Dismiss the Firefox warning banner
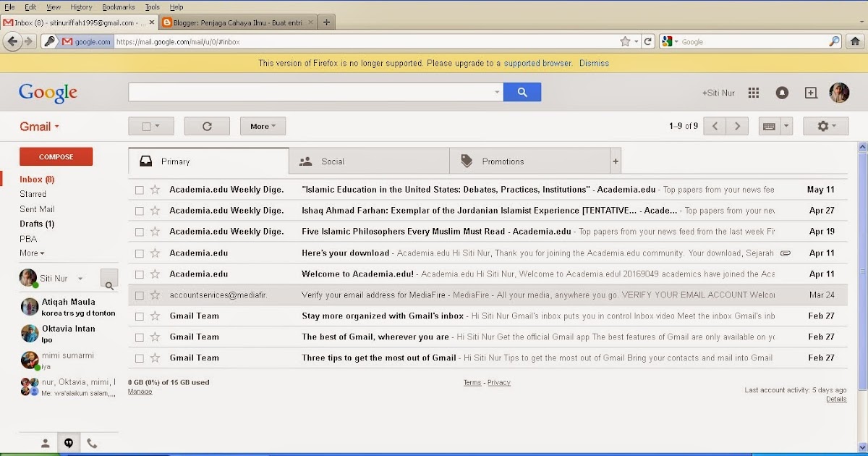The width and height of the screenshot is (868, 456). tap(594, 63)
